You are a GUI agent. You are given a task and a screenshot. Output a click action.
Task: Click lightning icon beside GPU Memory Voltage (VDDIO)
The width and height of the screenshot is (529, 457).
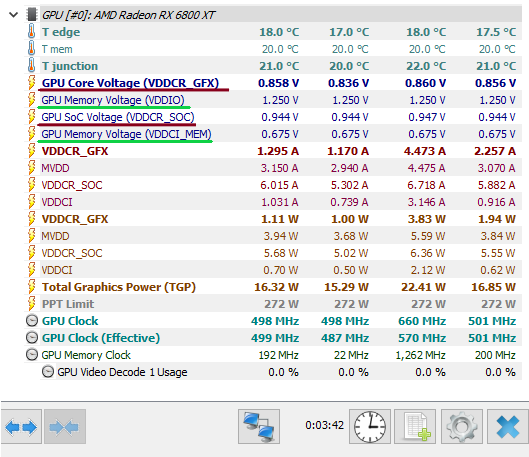coord(31,99)
